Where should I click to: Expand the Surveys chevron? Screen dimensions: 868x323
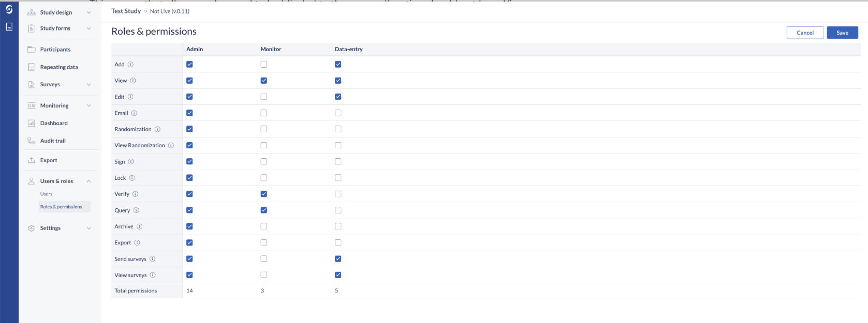[x=89, y=85]
